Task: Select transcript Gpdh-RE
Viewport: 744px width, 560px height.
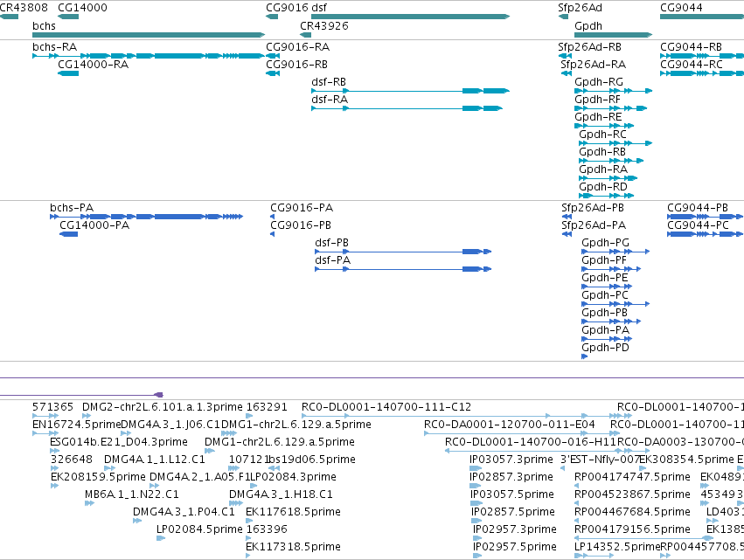Action: 604,126
